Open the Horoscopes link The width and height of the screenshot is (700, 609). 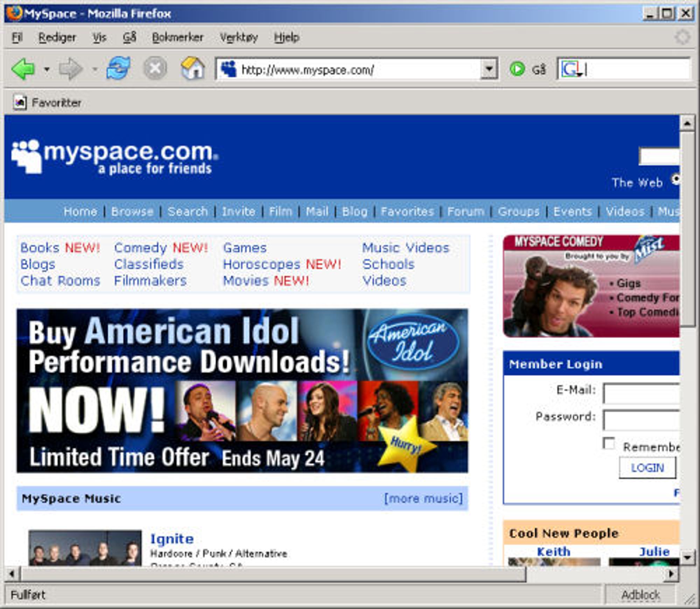[x=261, y=264]
